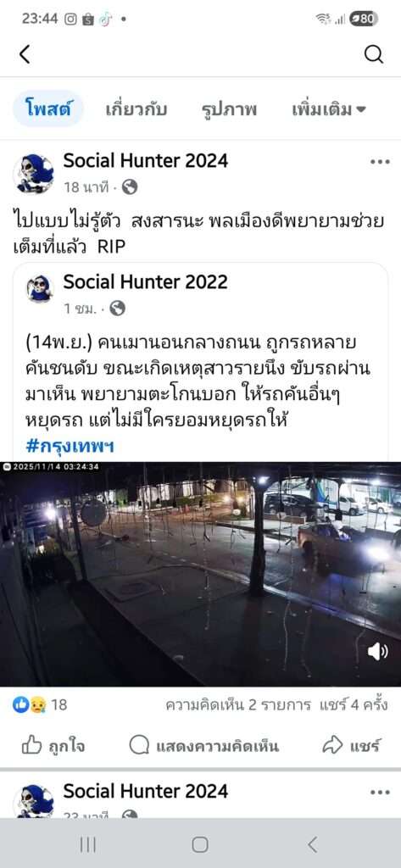401x868 pixels.
Task: Tap the Android home button
Action: 200,844
